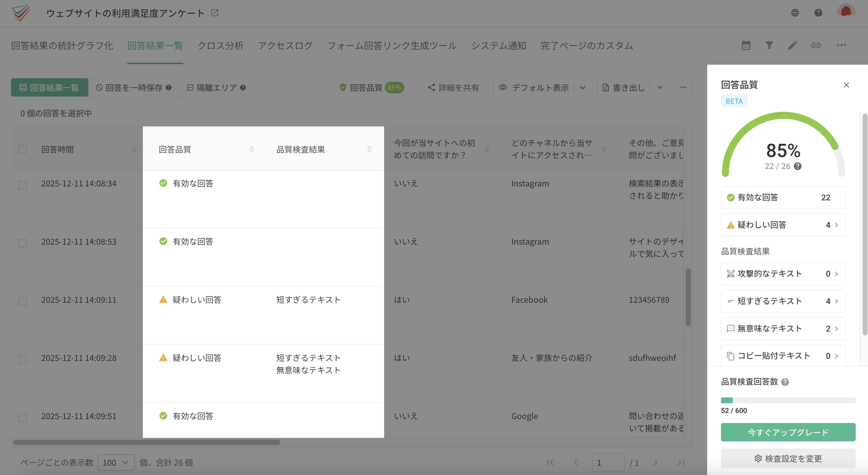This screenshot has height=475, width=868.
Task: Open the page size 100 dropdown
Action: tap(116, 462)
